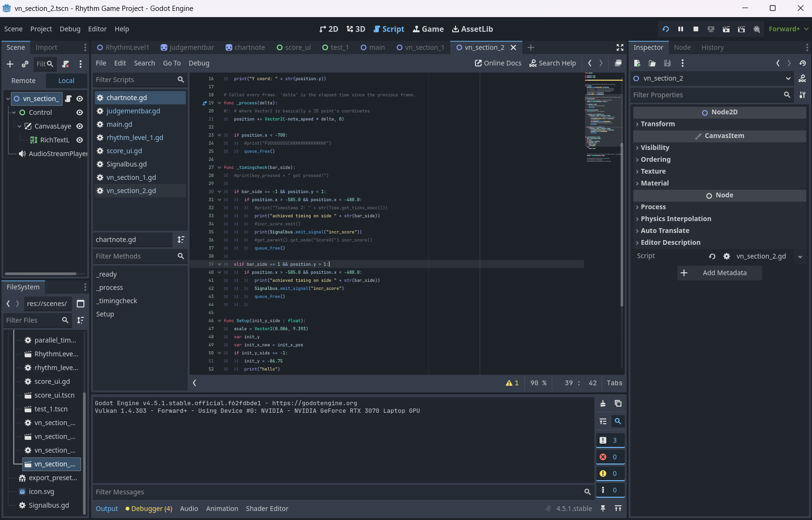Click the Instantiate Child Scene link icon
Image resolution: width=812 pixels, height=520 pixels.
click(x=25, y=64)
